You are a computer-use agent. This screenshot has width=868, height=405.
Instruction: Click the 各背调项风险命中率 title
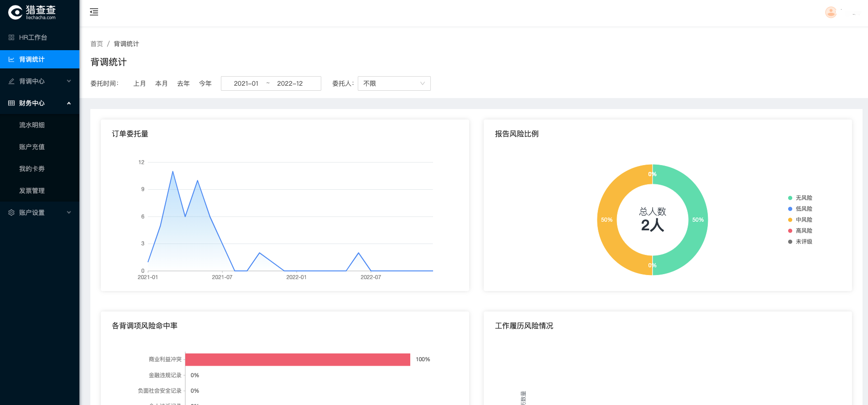point(145,326)
